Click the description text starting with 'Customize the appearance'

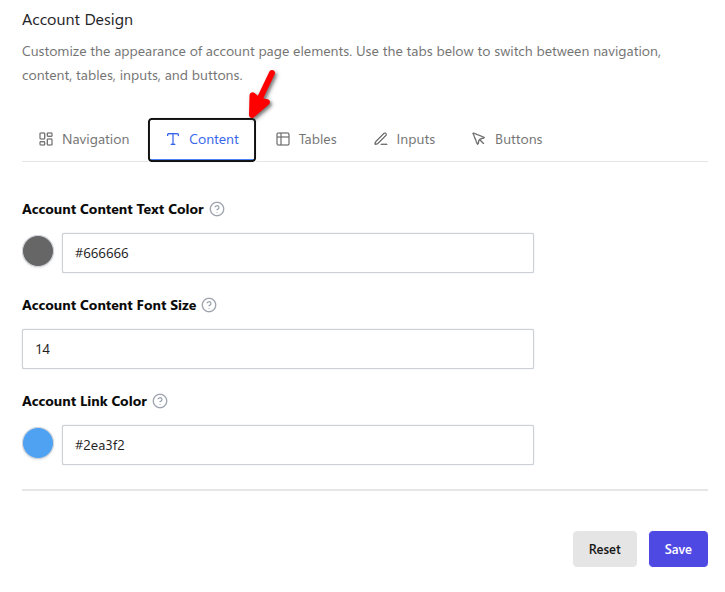coord(342,63)
